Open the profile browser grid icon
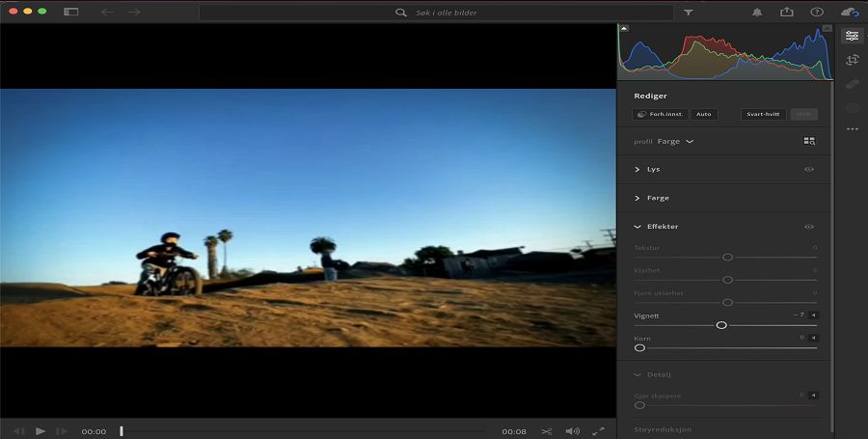The height and width of the screenshot is (439, 868). tap(809, 141)
